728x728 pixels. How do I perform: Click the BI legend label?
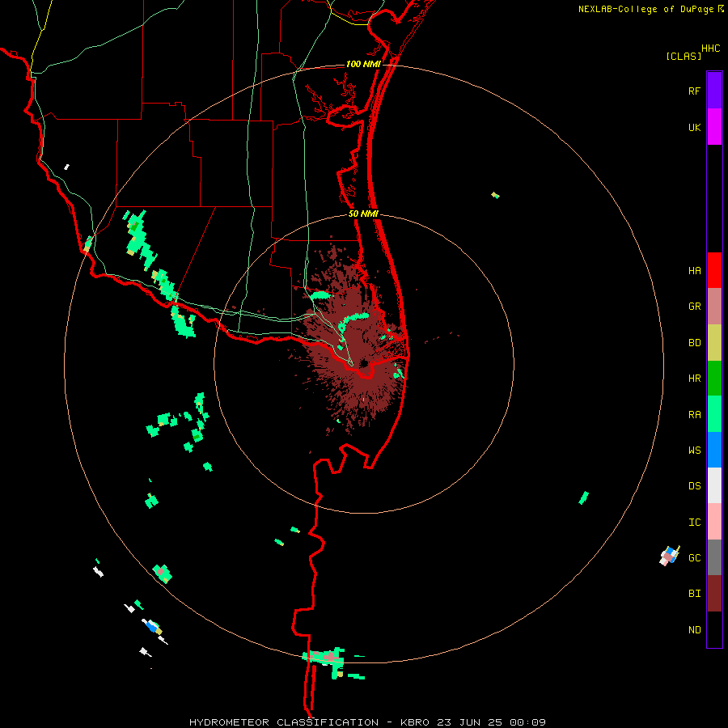click(x=694, y=594)
